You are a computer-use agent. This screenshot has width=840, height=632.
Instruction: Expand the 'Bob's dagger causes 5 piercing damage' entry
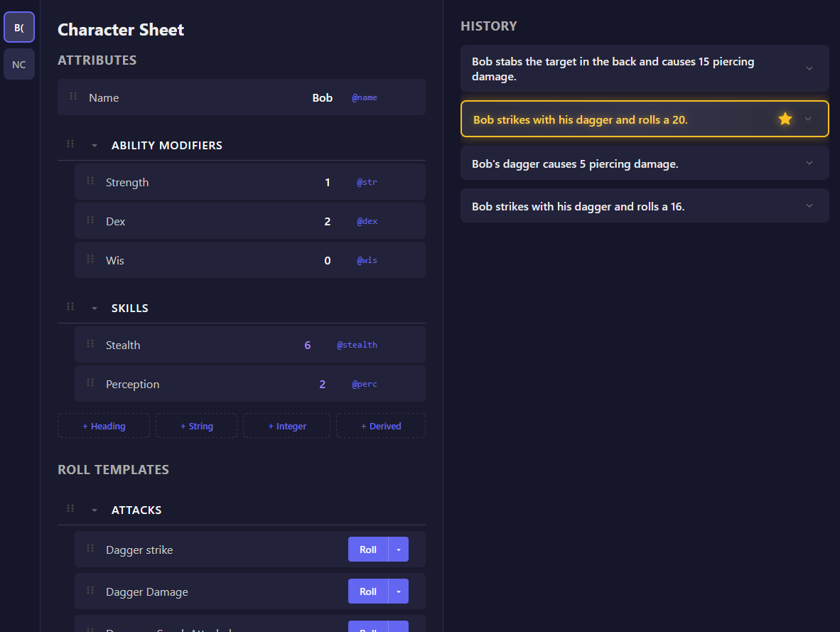(x=809, y=163)
